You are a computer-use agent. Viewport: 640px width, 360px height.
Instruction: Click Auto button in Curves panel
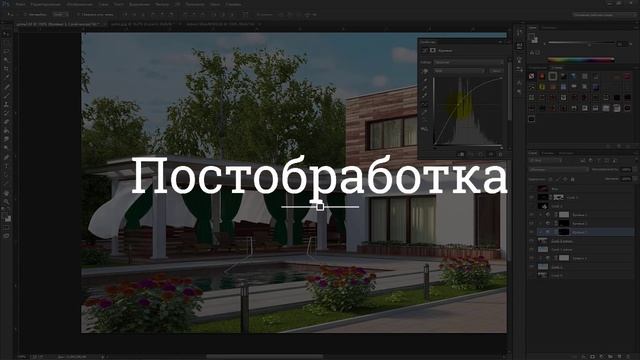point(496,71)
